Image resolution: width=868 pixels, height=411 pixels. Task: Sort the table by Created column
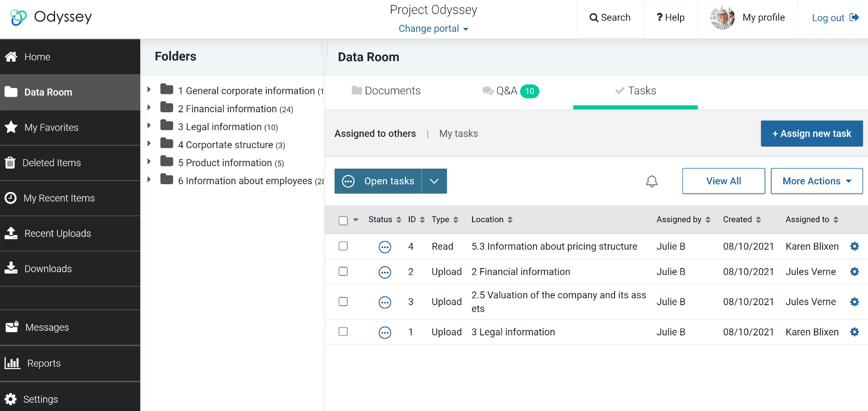coord(742,220)
